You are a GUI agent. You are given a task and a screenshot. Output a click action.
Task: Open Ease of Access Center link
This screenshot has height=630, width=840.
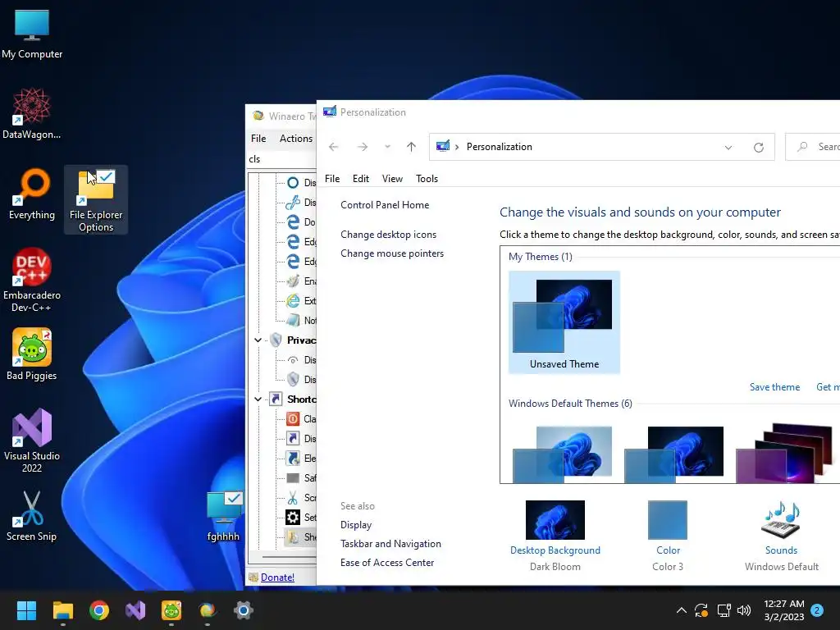click(387, 563)
